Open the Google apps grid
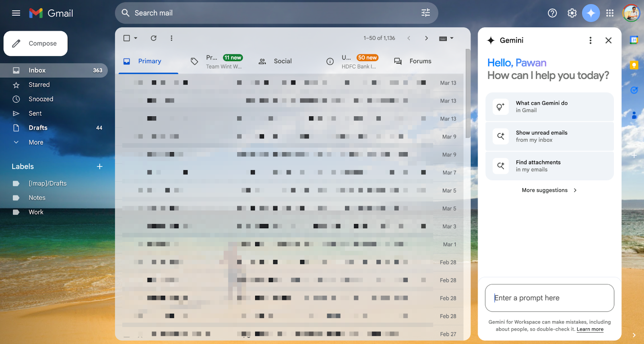 pos(610,13)
